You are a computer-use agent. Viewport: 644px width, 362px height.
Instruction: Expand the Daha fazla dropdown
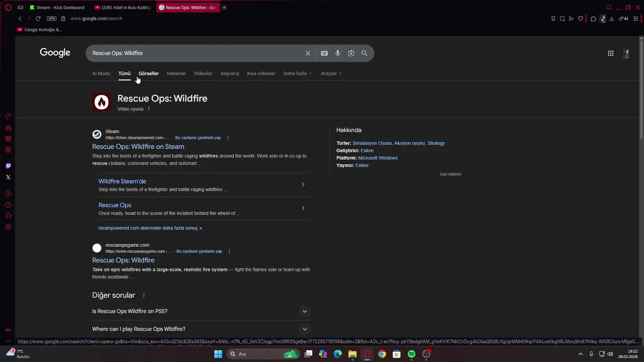tap(297, 73)
